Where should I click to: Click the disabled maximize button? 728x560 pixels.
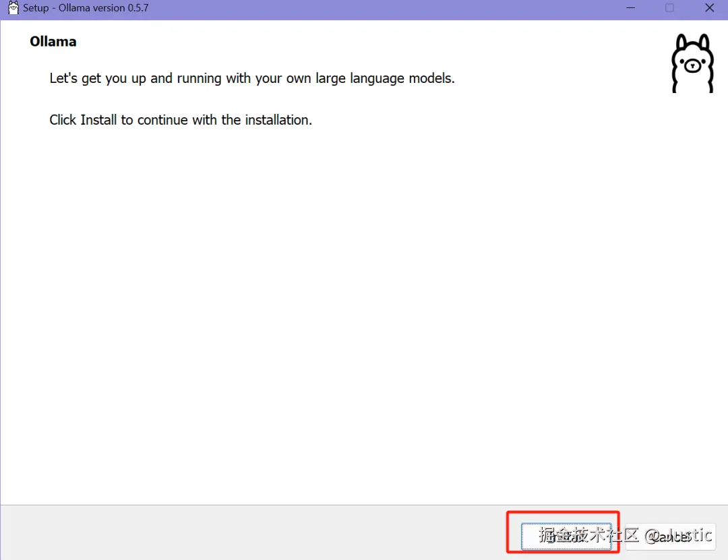click(669, 8)
